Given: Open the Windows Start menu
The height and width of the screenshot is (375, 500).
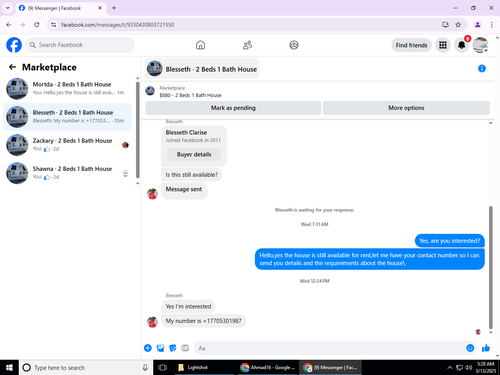Looking at the screenshot, I should pos(9,367).
